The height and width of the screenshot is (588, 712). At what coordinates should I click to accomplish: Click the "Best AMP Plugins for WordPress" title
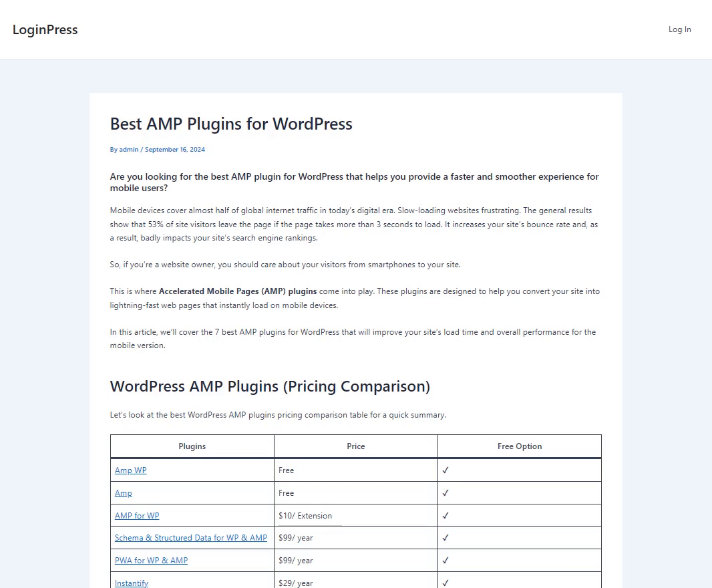[x=231, y=124]
